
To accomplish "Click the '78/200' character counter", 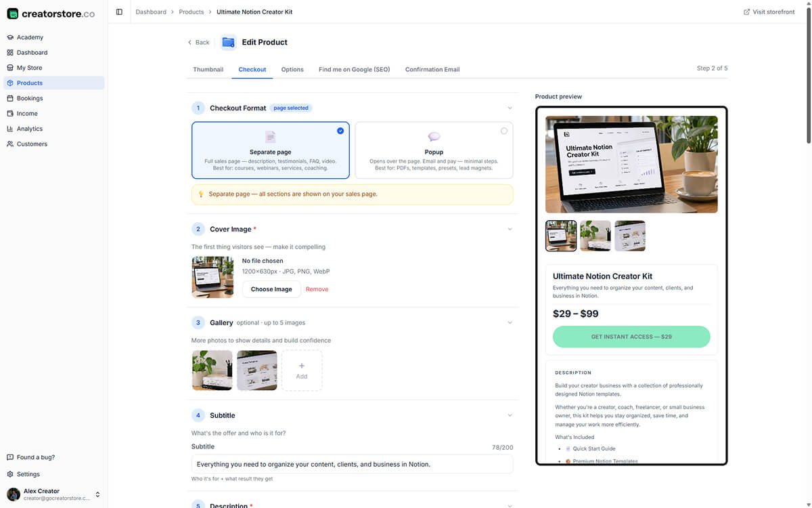I will 502,447.
